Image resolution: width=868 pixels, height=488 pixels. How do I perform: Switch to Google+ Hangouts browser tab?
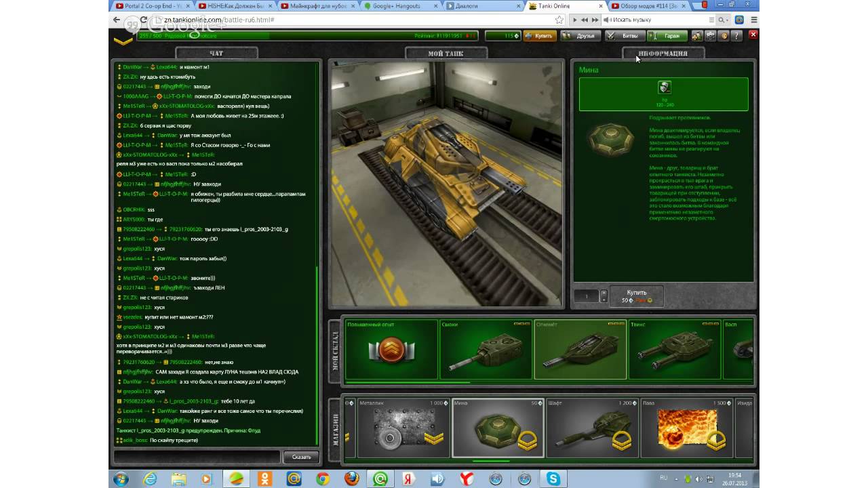tap(400, 6)
